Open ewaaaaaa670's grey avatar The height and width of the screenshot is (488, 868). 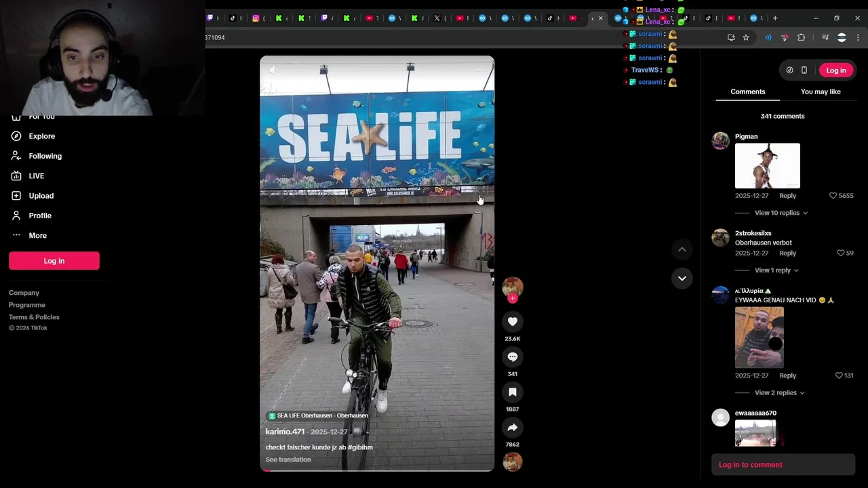(720, 417)
